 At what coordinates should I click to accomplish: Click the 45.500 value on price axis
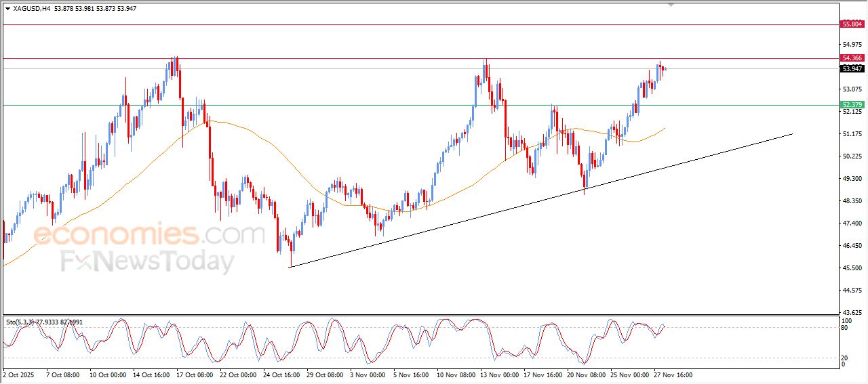point(851,268)
